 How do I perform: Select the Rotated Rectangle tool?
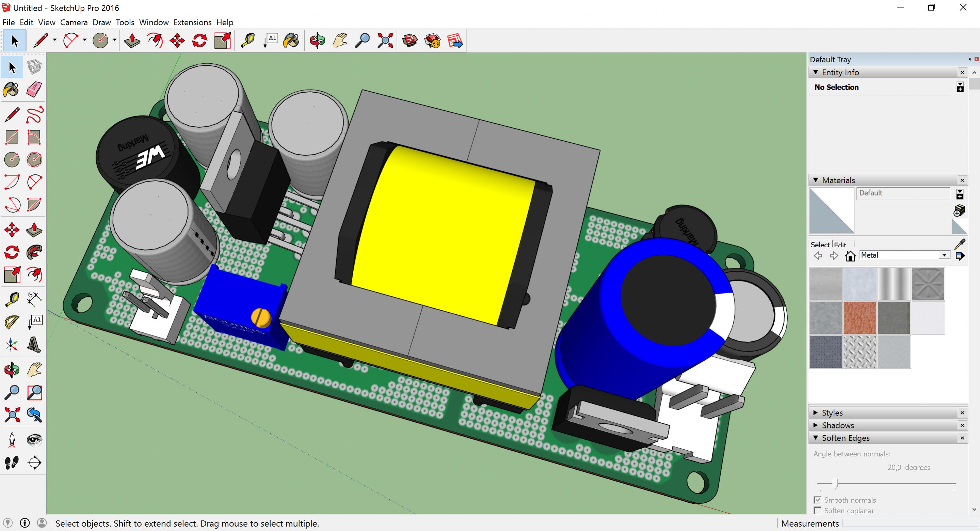(x=34, y=137)
